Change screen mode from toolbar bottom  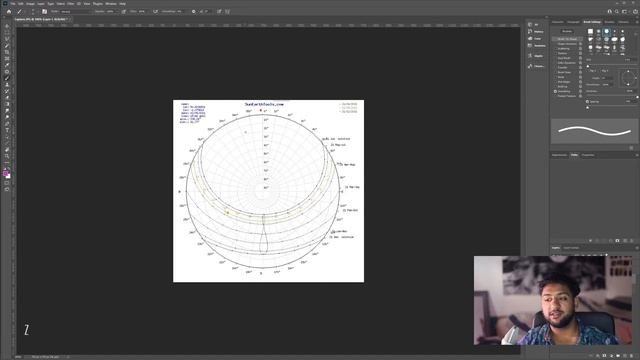7,189
